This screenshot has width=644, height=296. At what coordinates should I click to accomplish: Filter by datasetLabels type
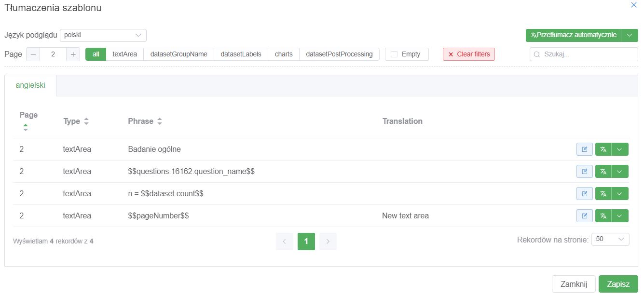(241, 54)
